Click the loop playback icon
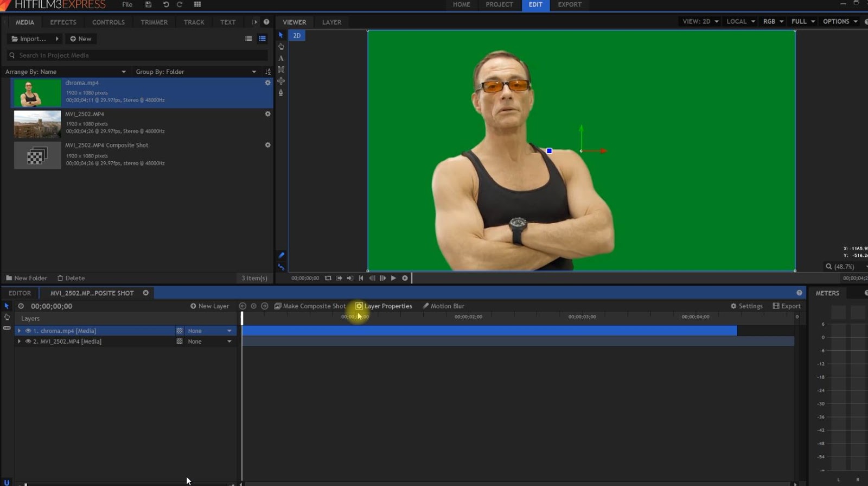Viewport: 868px width, 486px height. [x=328, y=278]
